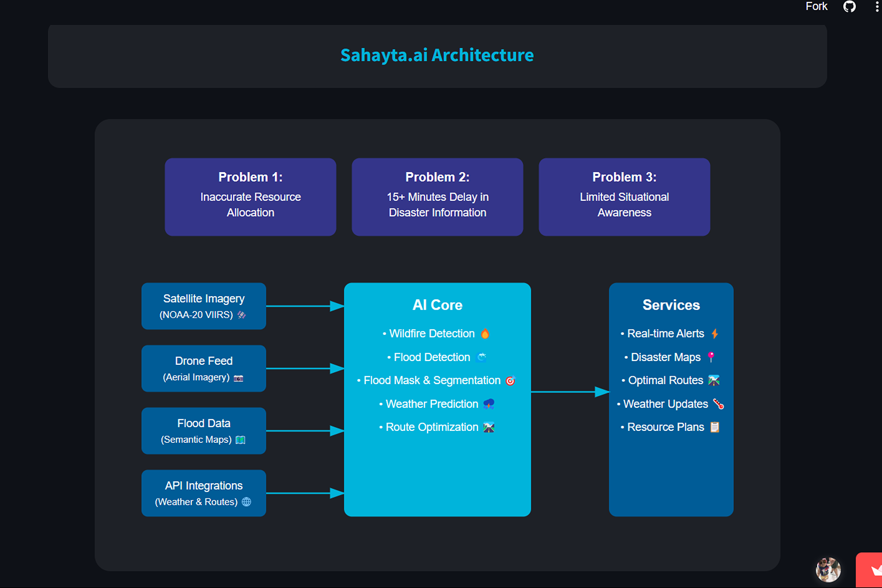Click the lightning icon beside Real-time Alerts

click(x=715, y=334)
